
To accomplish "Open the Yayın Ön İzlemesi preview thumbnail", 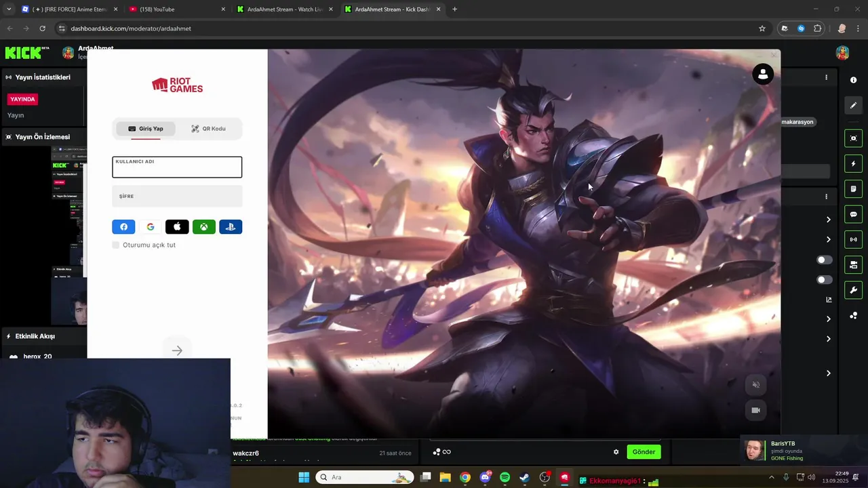I will [x=69, y=235].
